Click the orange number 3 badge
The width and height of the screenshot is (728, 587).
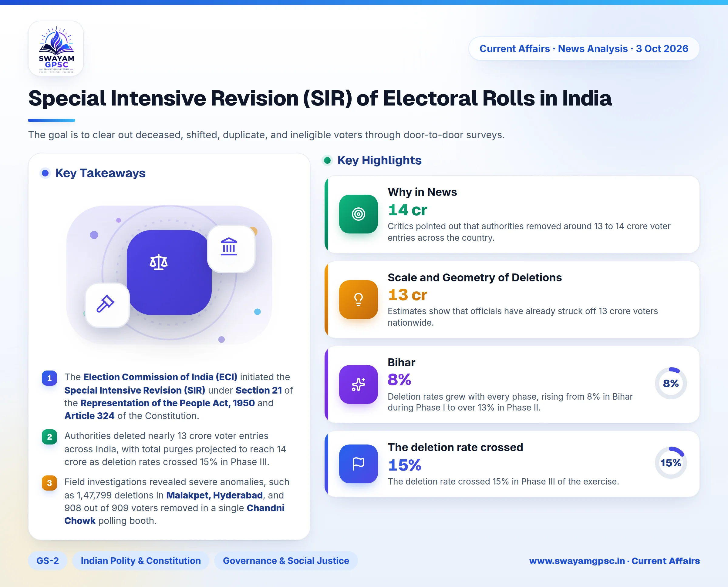[x=49, y=483]
